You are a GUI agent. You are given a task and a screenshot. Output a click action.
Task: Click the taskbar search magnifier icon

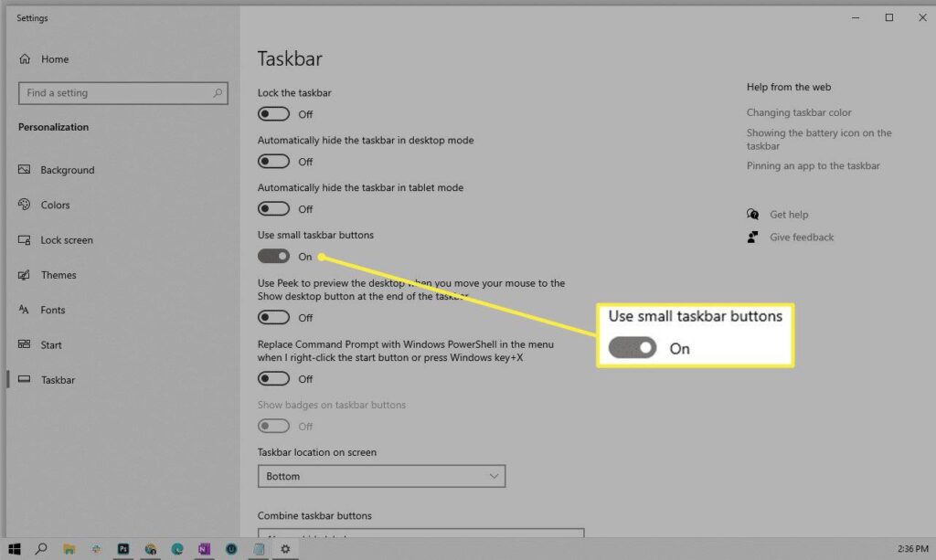(41, 549)
